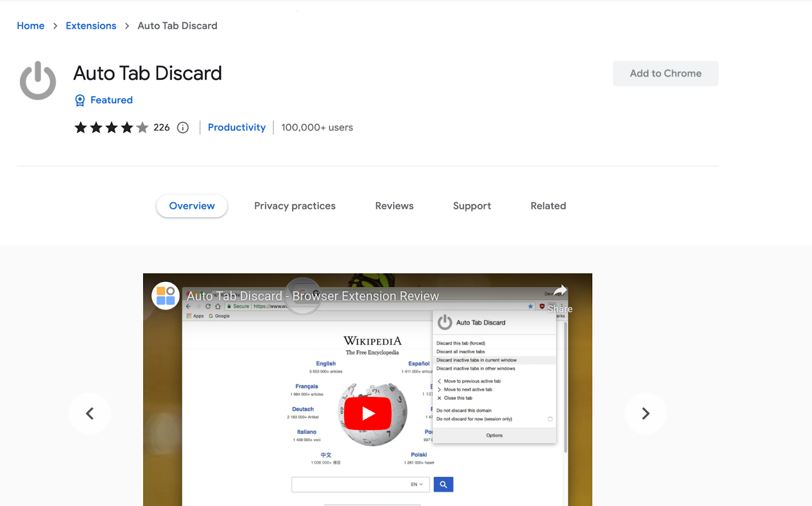Open the Reviews tab
Screen dimensions: 812x506
tap(394, 206)
